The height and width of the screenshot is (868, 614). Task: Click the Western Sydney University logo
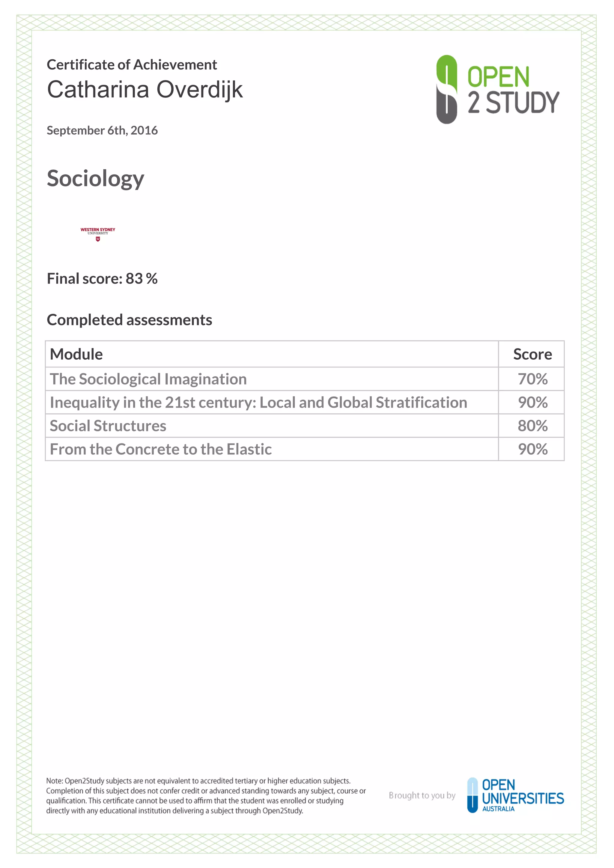[98, 234]
